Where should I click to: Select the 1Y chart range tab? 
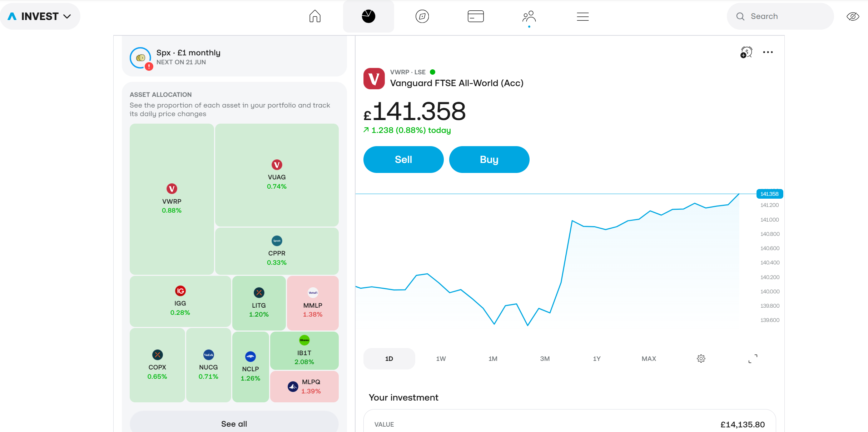597,358
